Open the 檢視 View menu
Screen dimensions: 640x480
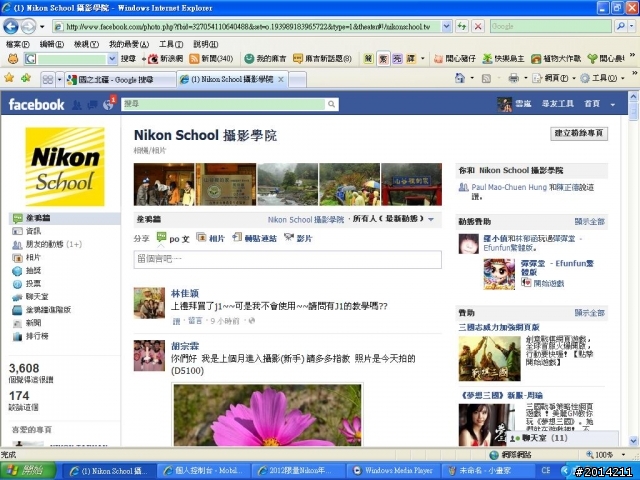(x=86, y=44)
